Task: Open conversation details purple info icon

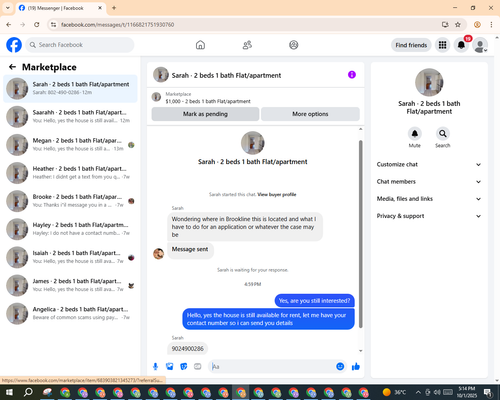Action: [352, 75]
